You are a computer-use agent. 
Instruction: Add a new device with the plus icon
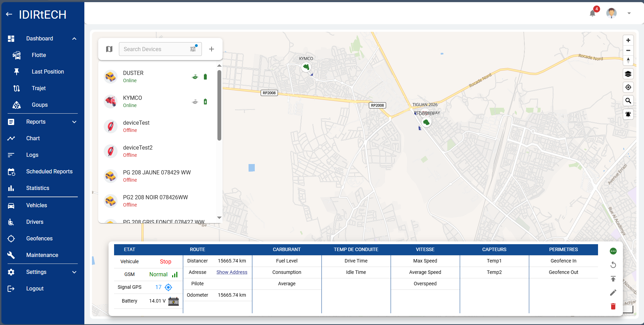tap(211, 49)
